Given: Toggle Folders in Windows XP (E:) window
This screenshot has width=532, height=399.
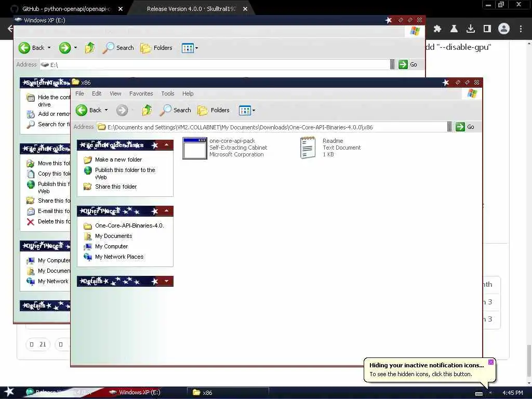Looking at the screenshot, I should (156, 48).
